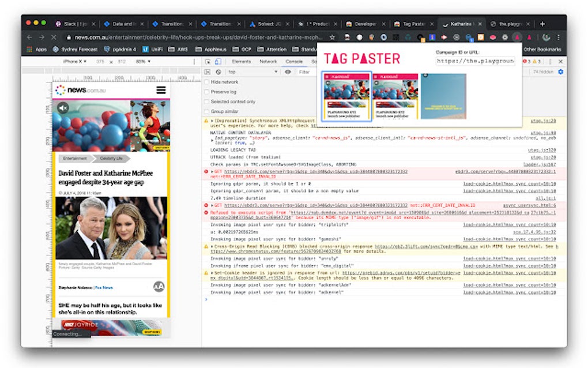
Task: Open the Tag Paster extension icon
Action: coord(516,36)
